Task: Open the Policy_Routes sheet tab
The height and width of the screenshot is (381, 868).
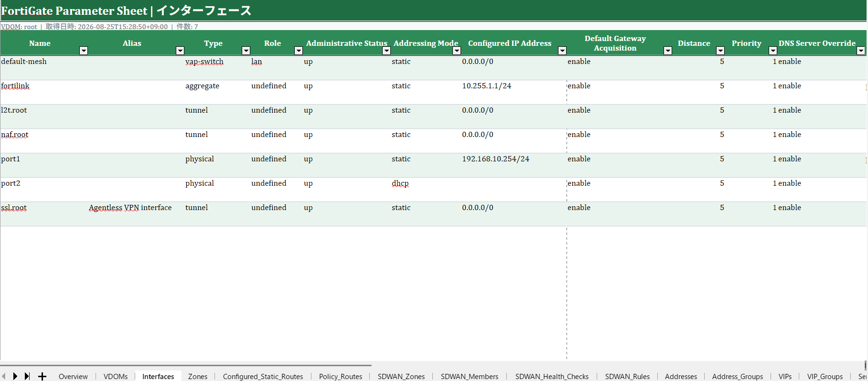Action: (341, 376)
